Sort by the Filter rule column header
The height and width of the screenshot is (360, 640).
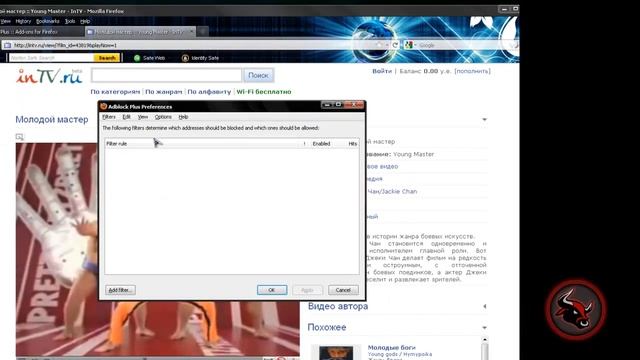point(203,144)
